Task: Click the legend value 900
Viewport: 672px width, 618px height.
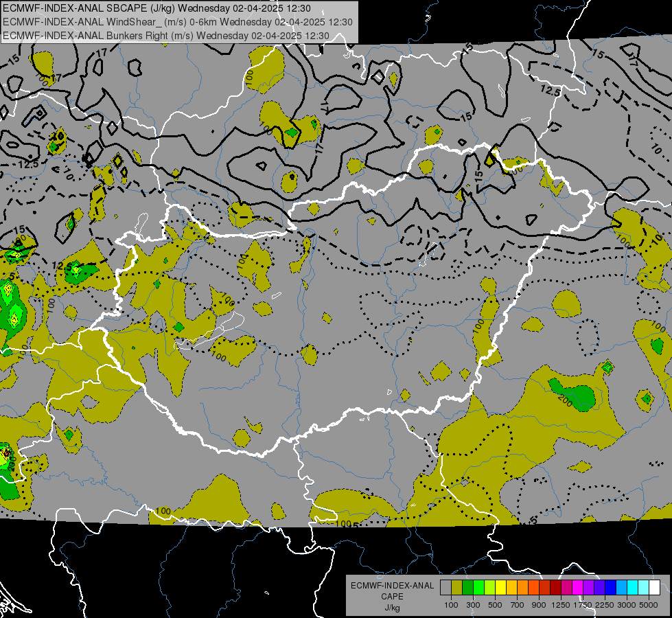Action: click(539, 605)
